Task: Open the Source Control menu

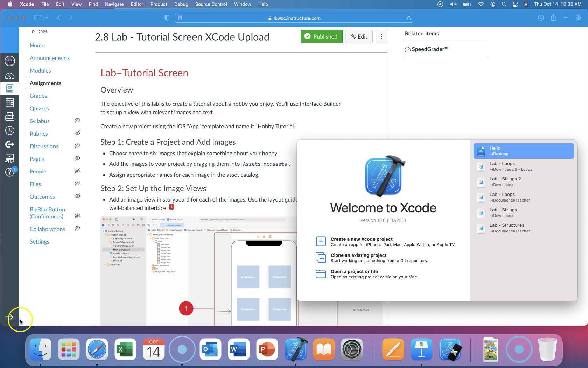Action: 211,4
